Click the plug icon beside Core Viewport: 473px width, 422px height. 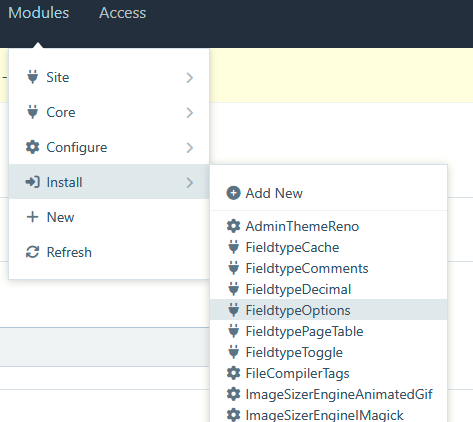coord(33,112)
